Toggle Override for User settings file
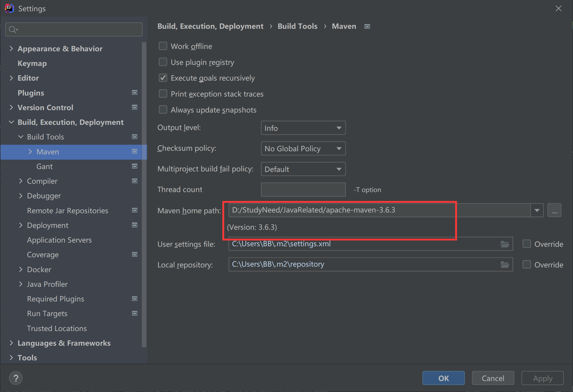573x392 pixels. pos(526,244)
